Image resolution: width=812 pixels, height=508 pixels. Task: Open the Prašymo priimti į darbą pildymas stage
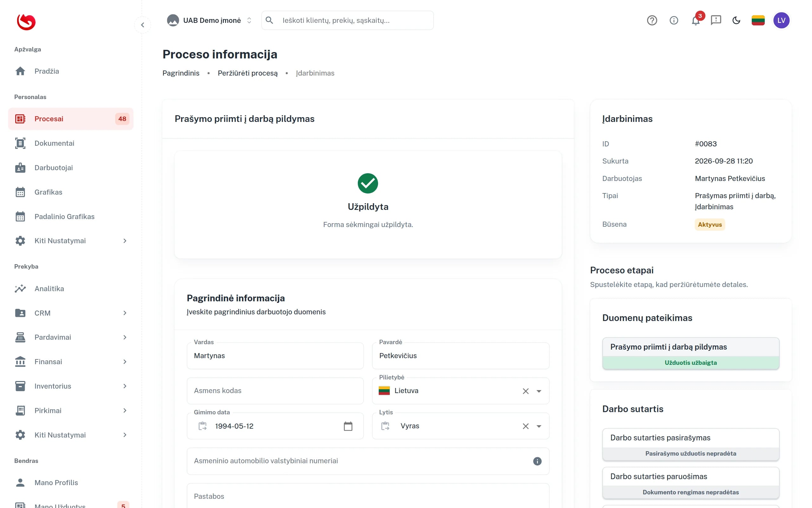691,353
